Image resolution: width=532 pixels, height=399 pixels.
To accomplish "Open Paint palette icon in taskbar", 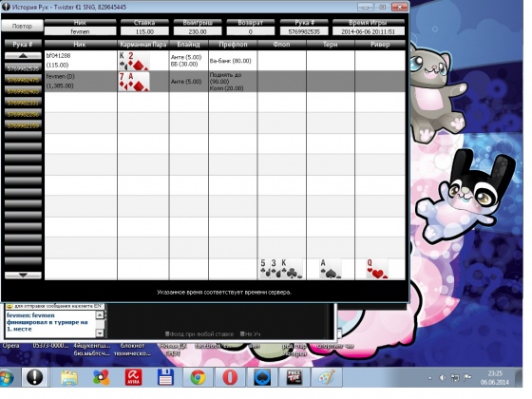I will (326, 377).
